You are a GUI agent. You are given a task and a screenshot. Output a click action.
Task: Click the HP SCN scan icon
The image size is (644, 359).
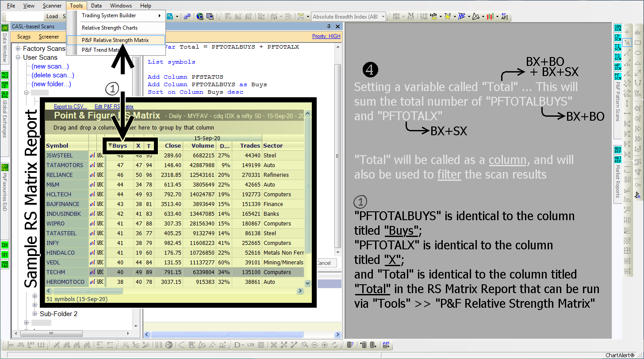pos(618,67)
